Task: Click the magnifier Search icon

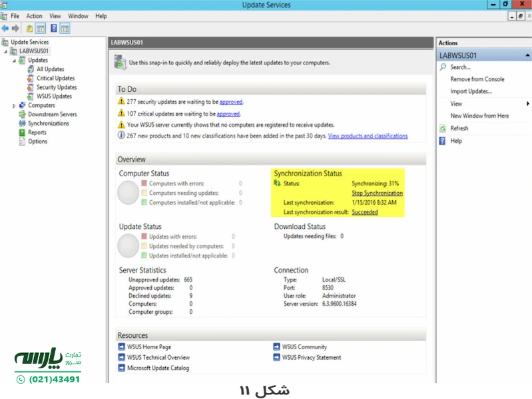Action: [443, 66]
